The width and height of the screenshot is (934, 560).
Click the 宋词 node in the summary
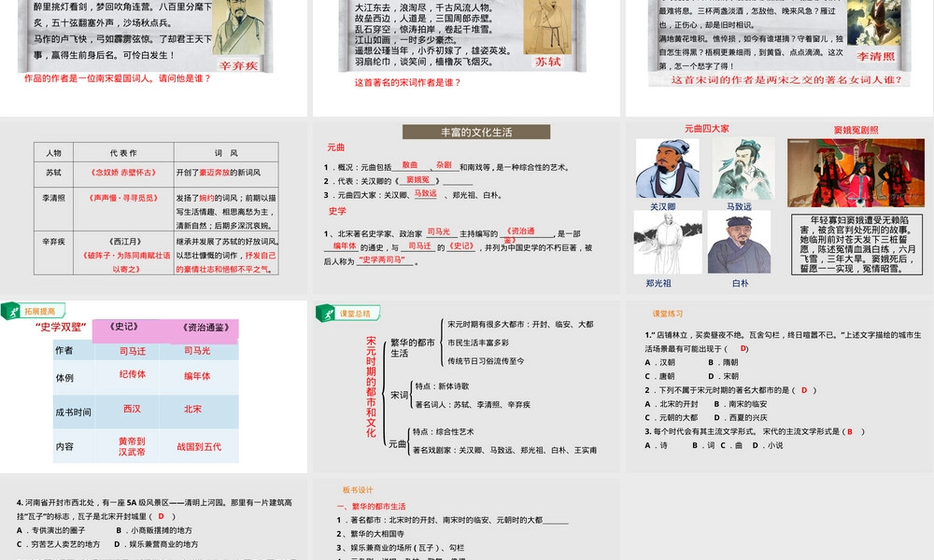[x=400, y=395]
